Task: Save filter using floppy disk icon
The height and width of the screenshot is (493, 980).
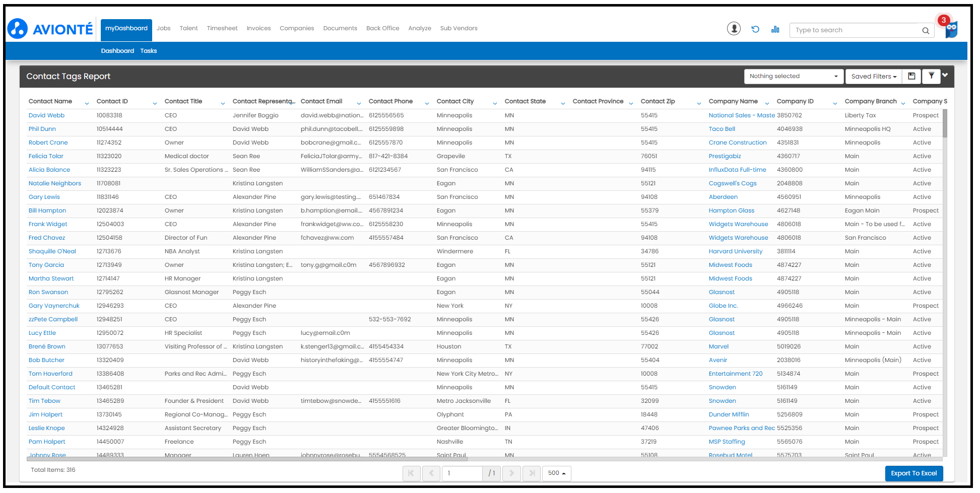Action: pyautogui.click(x=911, y=76)
